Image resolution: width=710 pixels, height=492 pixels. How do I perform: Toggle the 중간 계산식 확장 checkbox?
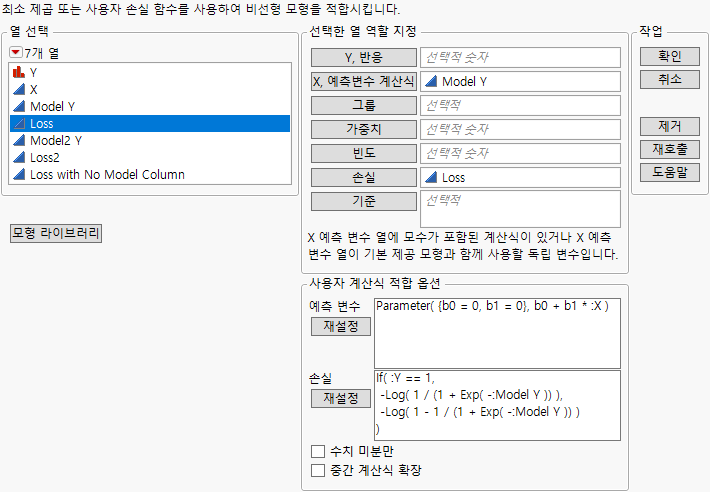318,470
